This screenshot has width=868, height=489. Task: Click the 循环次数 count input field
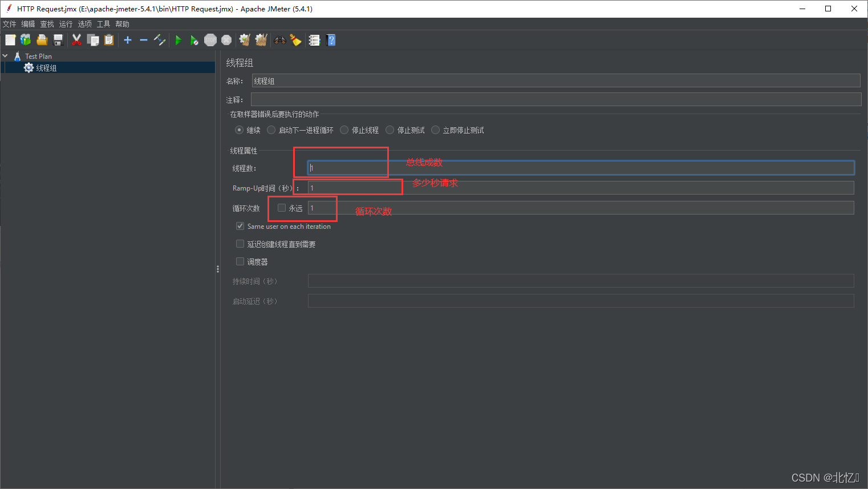coord(581,208)
